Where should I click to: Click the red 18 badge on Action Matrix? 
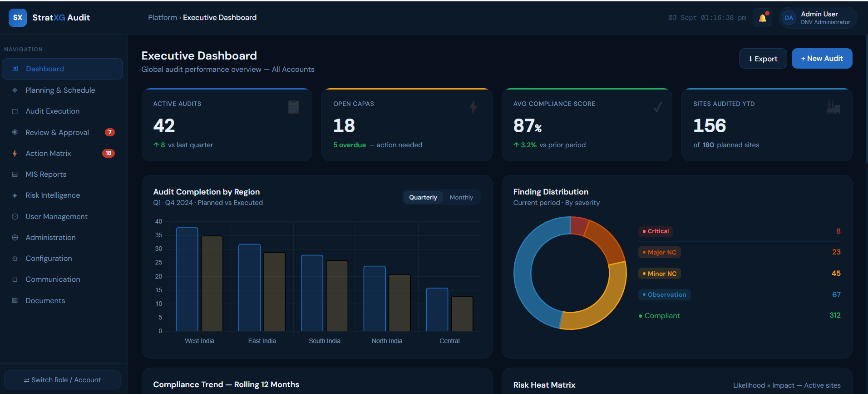(x=108, y=153)
